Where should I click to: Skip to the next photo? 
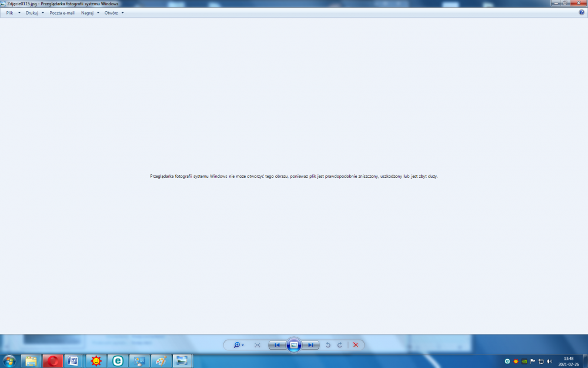pos(311,345)
